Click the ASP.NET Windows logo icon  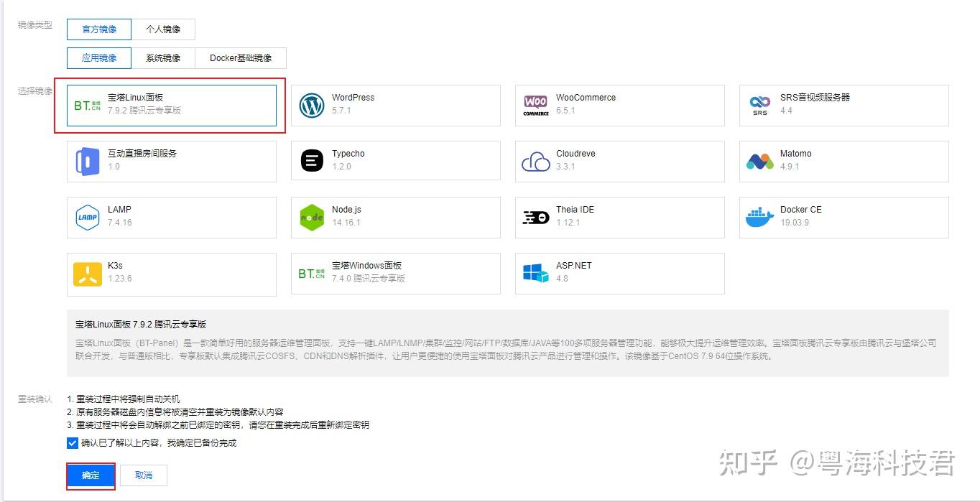pyautogui.click(x=536, y=274)
